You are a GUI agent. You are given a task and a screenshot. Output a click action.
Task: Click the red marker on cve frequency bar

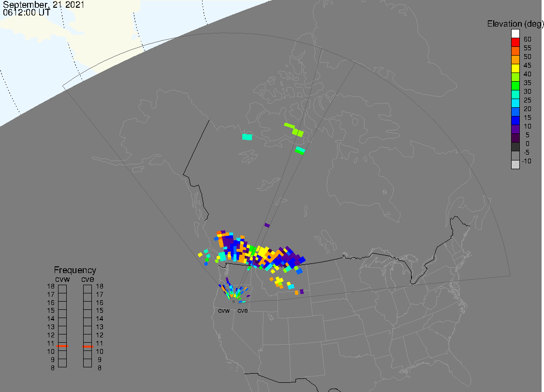(x=88, y=346)
